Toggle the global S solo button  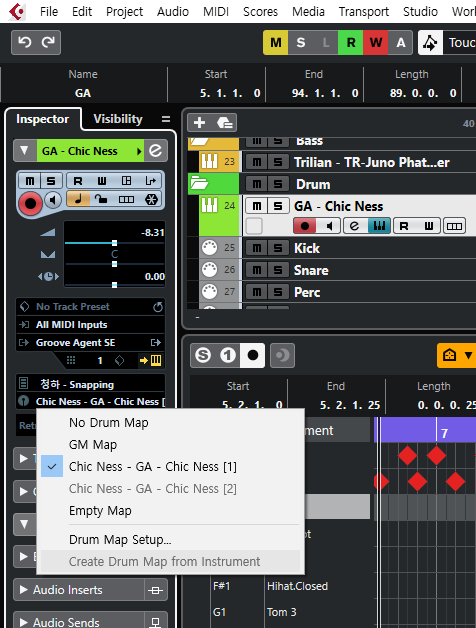[301, 42]
